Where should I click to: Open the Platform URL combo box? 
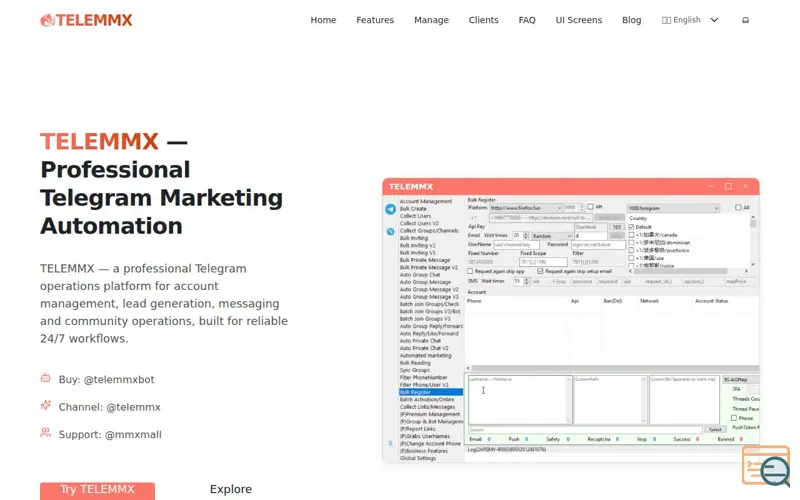click(526, 208)
